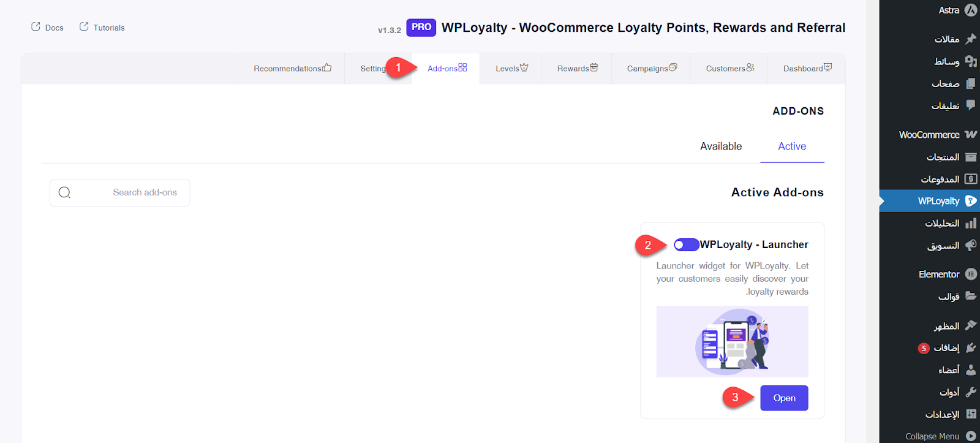Click the Astra logo icon in sidebar

point(971,10)
